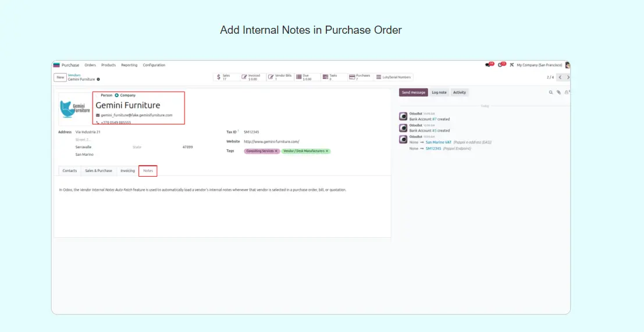Open the activities clock icon
This screenshot has height=332, width=644.
pos(501,65)
